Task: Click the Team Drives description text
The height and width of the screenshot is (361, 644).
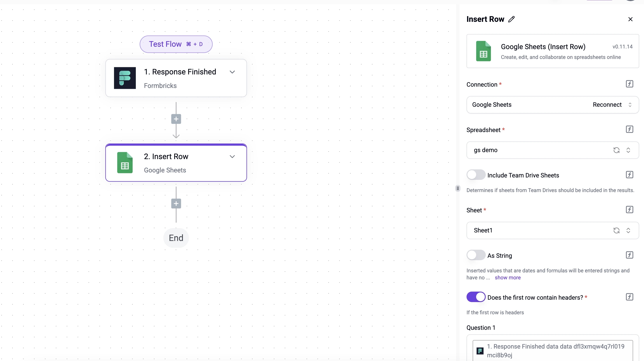Action: 550,190
